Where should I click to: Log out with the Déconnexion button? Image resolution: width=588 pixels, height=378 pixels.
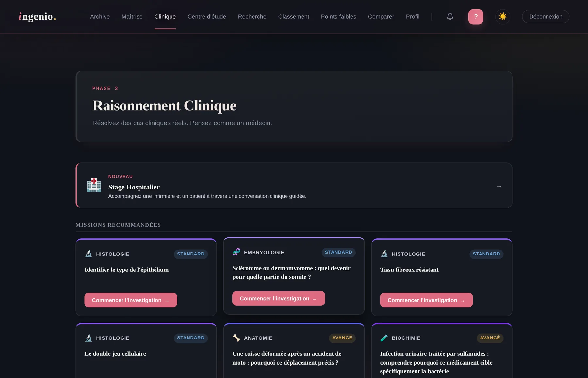tap(546, 17)
